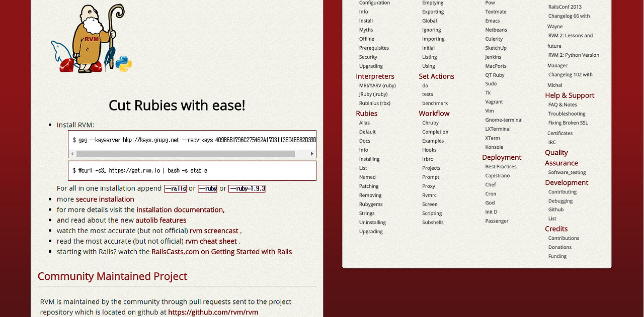Open the rvm screencast link
Viewport: 644px width, 317px height.
pyautogui.click(x=214, y=231)
